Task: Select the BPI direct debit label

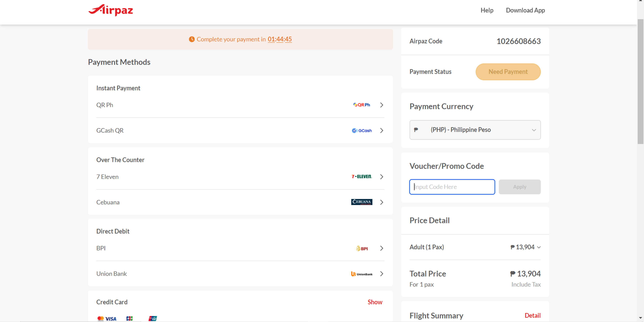Action: click(x=101, y=248)
